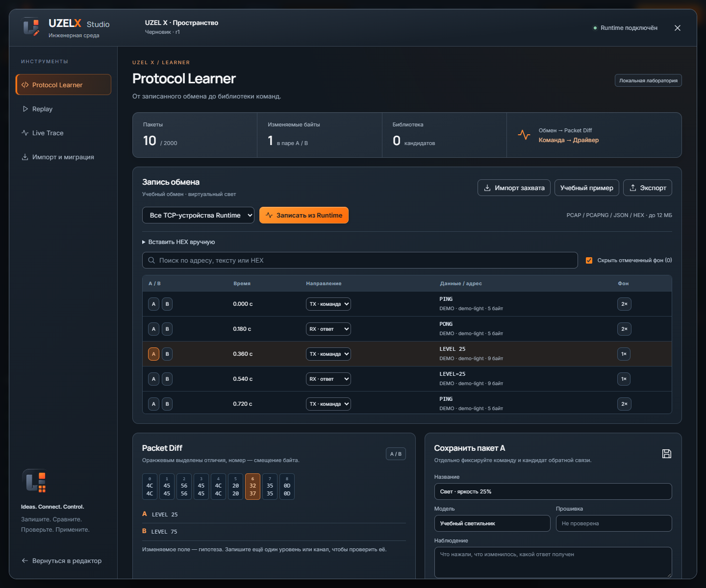Click the Прошивка input field

pyautogui.click(x=614, y=523)
